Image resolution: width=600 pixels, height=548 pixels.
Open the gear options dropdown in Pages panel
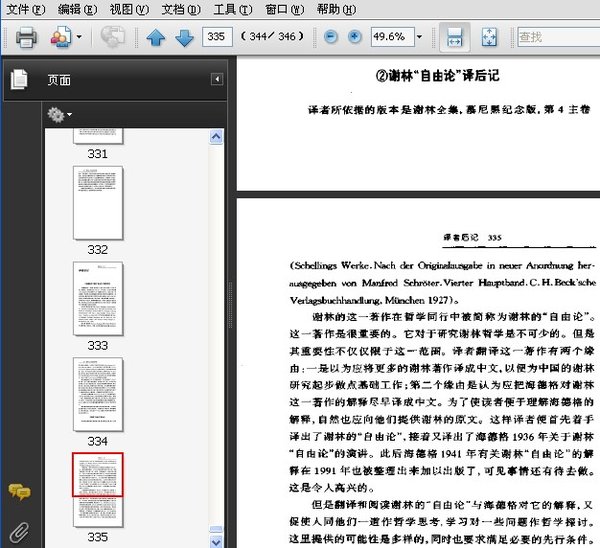click(x=60, y=115)
